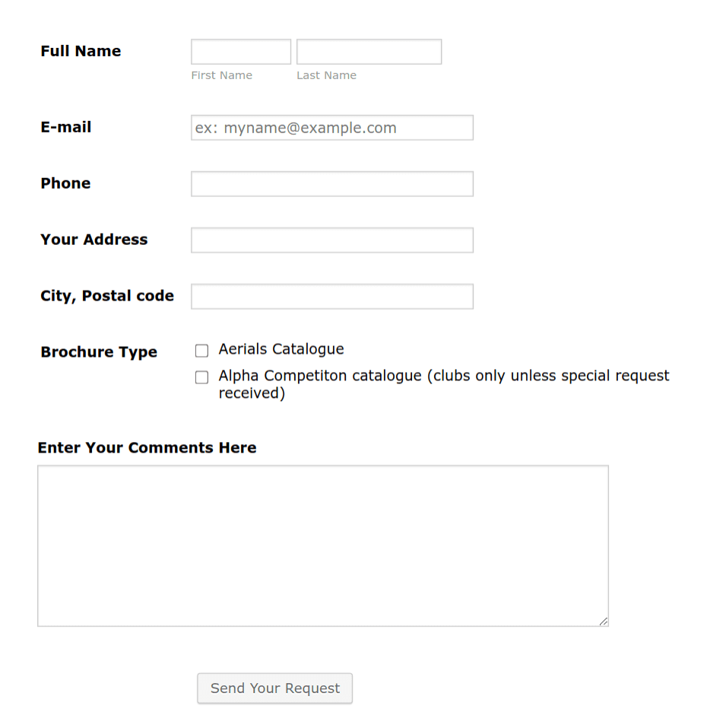Focus the Your Address input box
This screenshot has height=728, width=707.
331,240
